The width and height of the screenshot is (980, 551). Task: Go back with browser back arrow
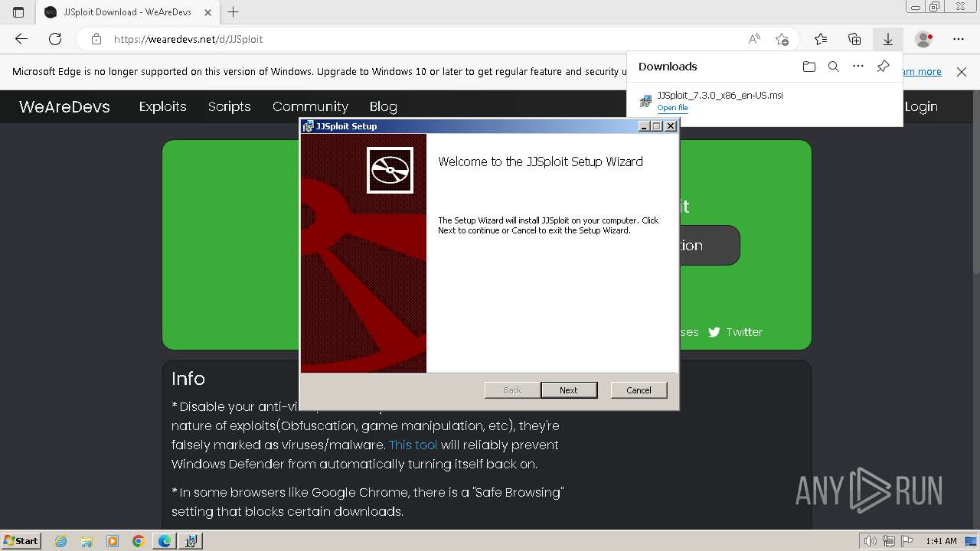coord(21,39)
